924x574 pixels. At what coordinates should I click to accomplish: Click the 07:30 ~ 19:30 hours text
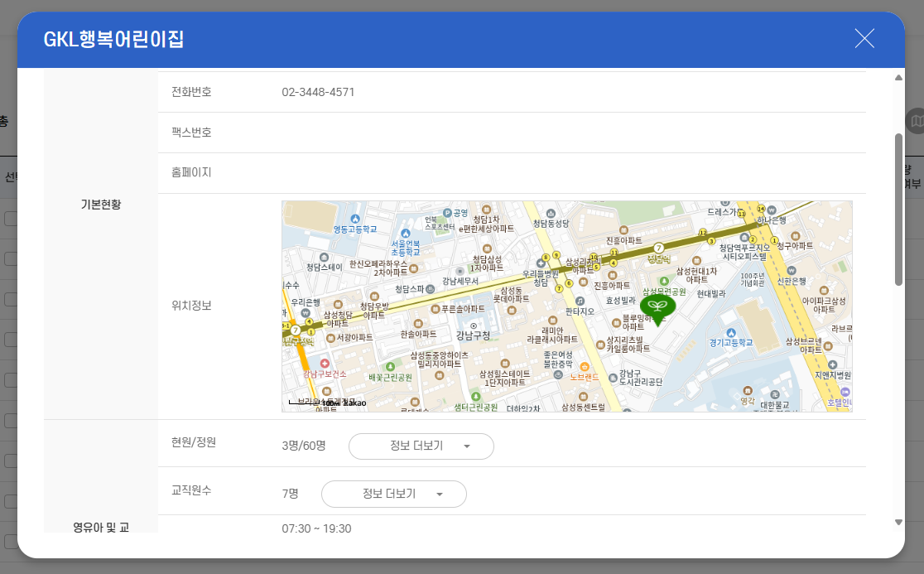pyautogui.click(x=316, y=528)
